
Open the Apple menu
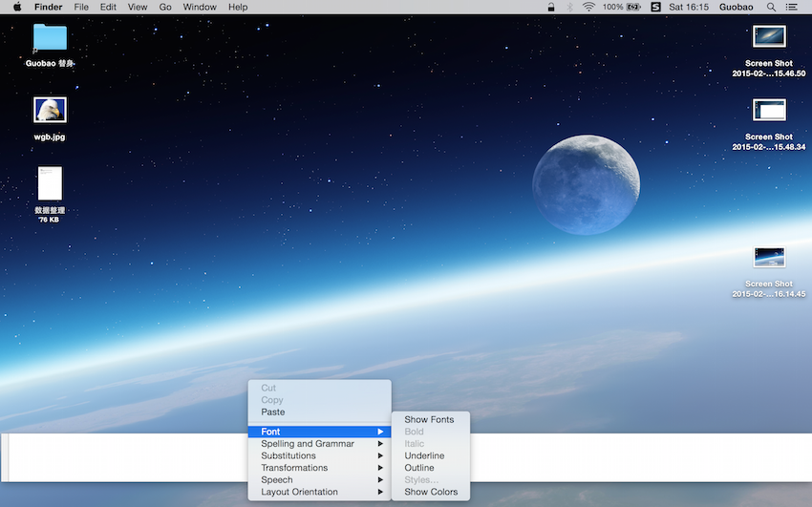(16, 7)
